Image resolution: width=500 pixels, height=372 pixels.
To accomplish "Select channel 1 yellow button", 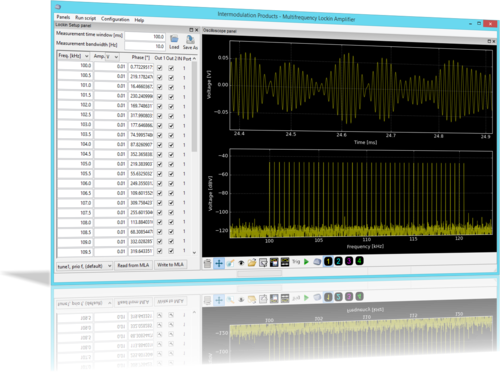I will 328,261.
